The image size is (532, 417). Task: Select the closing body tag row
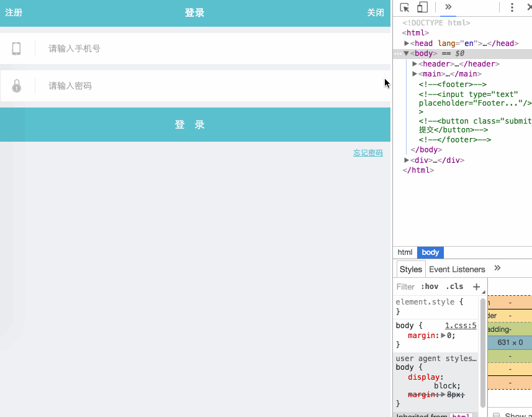coord(426,150)
